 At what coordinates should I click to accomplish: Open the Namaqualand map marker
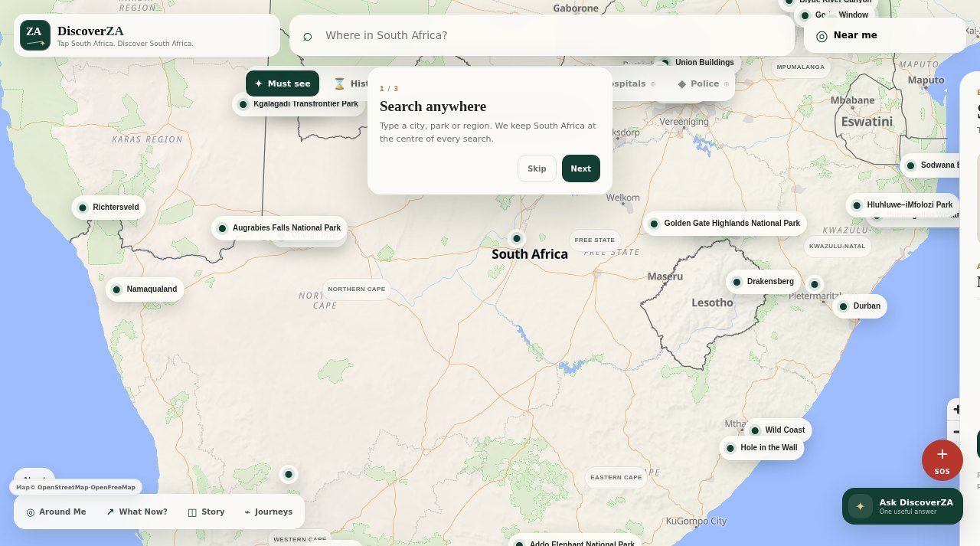tap(145, 289)
